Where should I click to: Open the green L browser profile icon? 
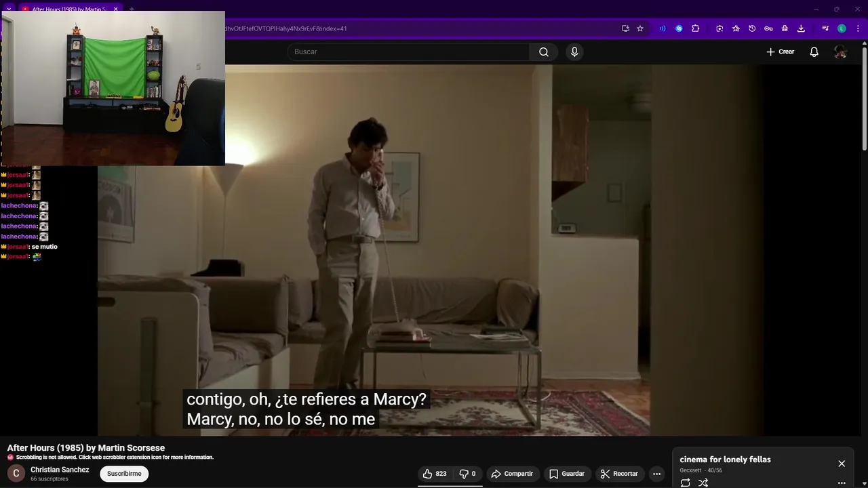[842, 28]
